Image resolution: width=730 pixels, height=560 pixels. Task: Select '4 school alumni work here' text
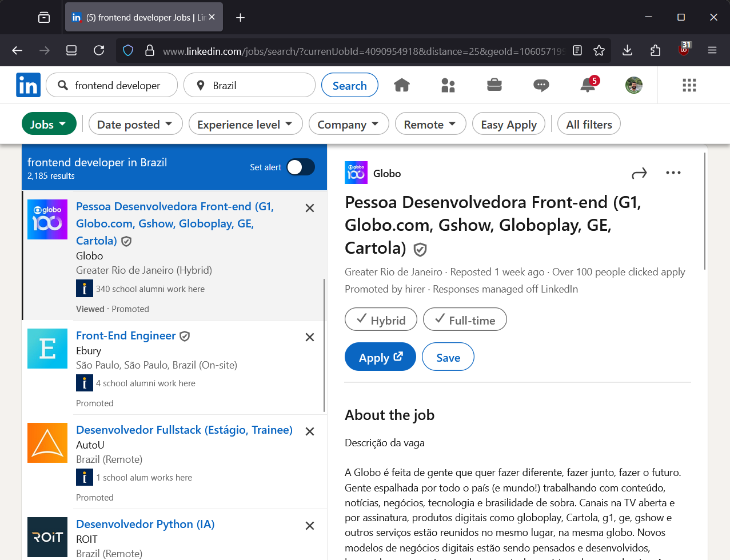pos(146,383)
